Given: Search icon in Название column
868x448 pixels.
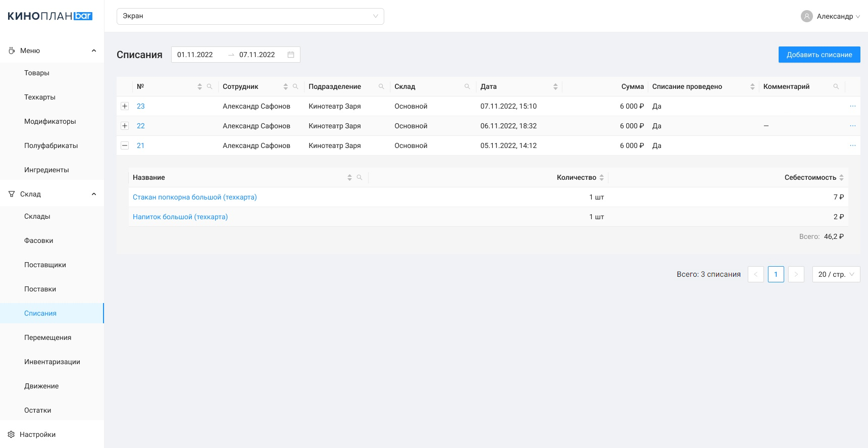Looking at the screenshot, I should tap(360, 177).
